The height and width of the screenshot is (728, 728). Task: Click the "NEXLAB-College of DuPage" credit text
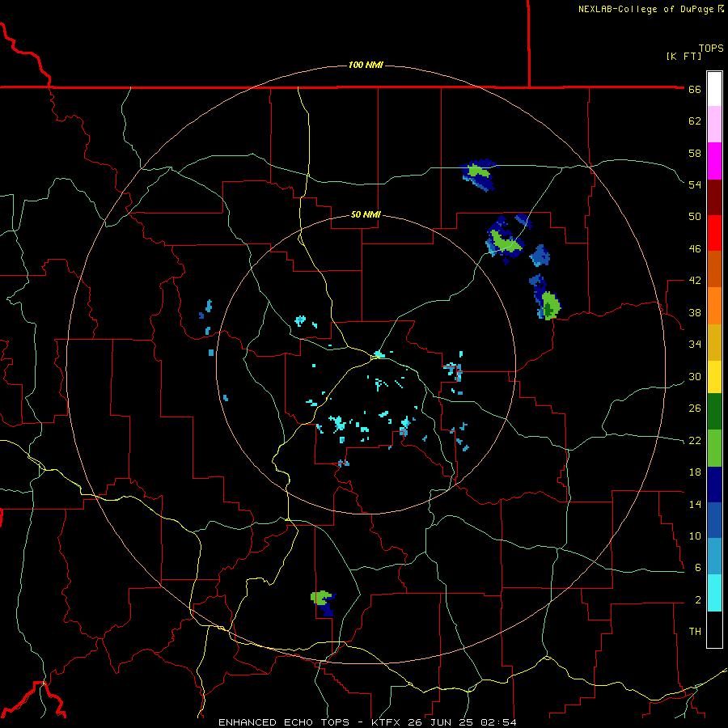coord(645,9)
